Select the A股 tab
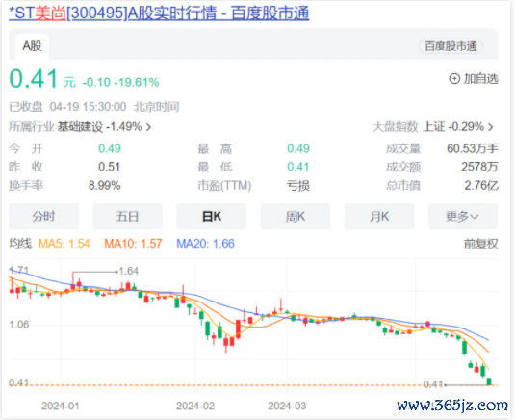The height and width of the screenshot is (420, 515). pyautogui.click(x=32, y=46)
